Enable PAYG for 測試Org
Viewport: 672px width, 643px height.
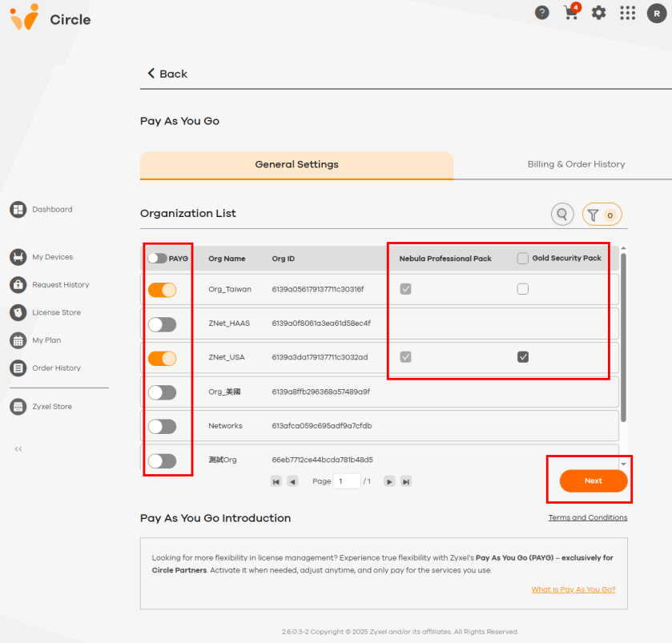(x=162, y=461)
